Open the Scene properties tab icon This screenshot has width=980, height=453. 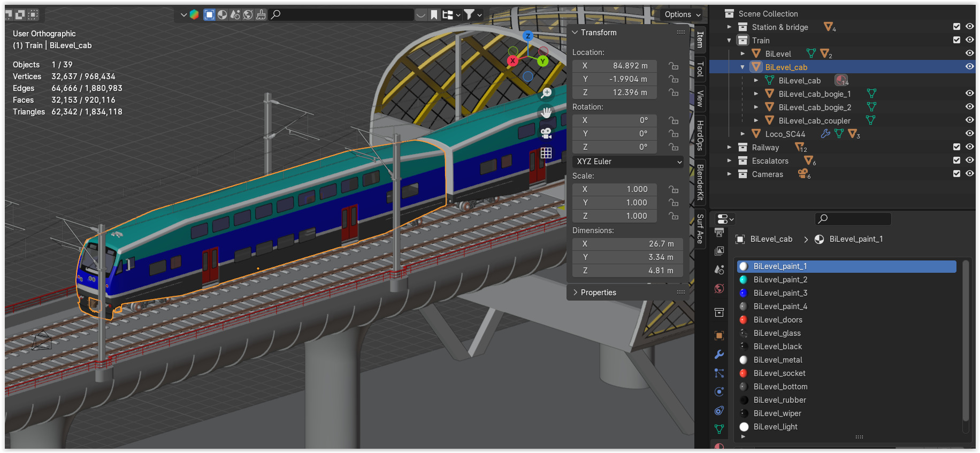click(719, 270)
